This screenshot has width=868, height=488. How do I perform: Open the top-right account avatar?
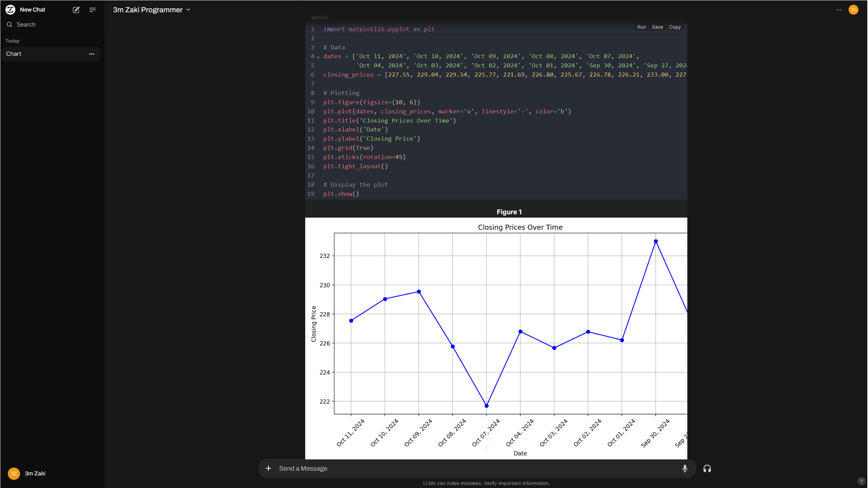click(853, 10)
